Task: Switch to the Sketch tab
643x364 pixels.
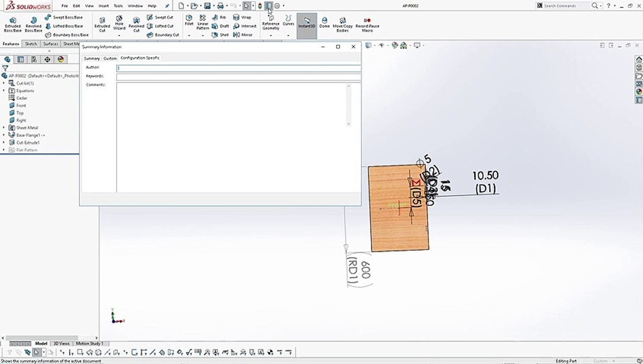Action: point(31,44)
